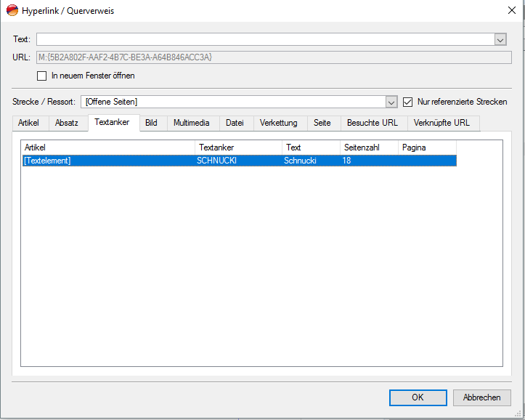Show the Besuchte URL tab
525x420 pixels.
pos(373,123)
